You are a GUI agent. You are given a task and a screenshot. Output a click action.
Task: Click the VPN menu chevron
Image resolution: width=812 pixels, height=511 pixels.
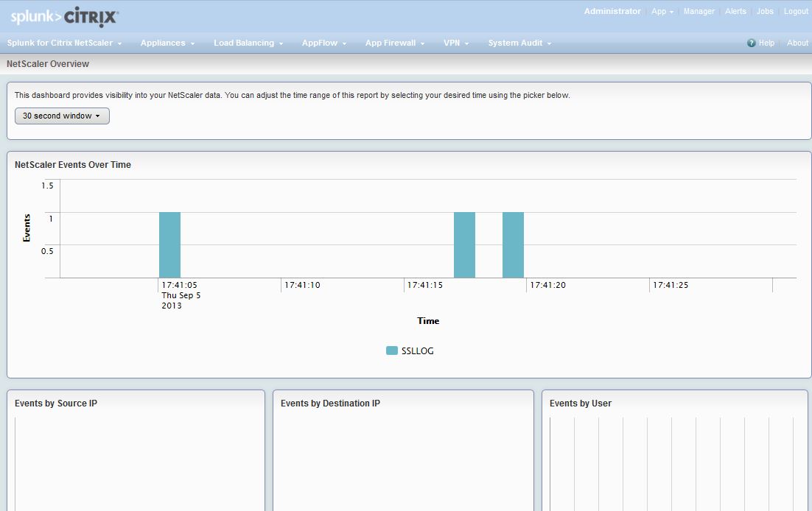[x=466, y=43]
